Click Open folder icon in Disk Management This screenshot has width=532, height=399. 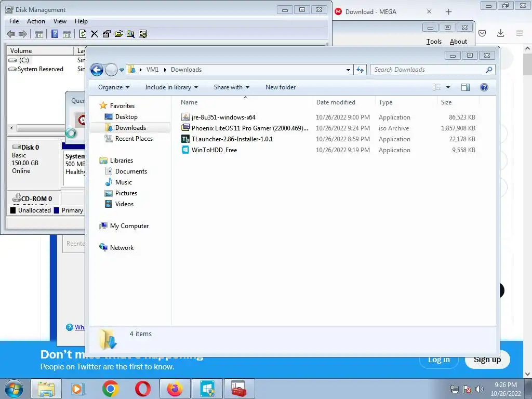tap(118, 34)
